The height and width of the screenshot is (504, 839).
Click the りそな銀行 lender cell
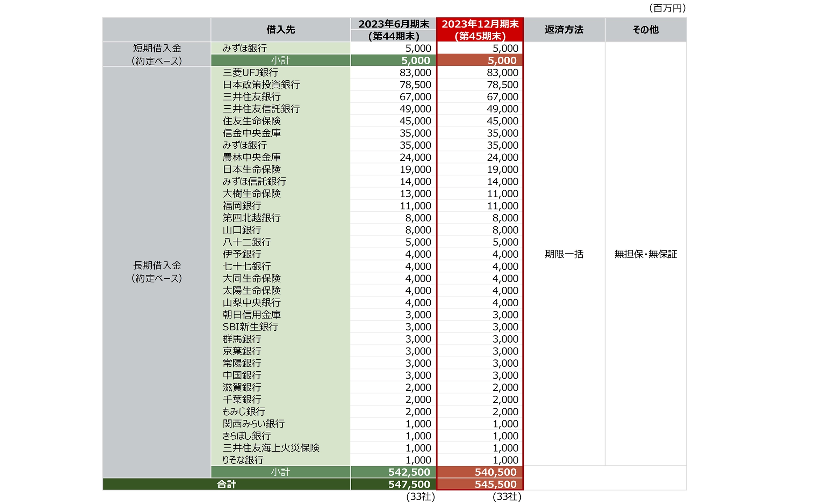[281, 460]
